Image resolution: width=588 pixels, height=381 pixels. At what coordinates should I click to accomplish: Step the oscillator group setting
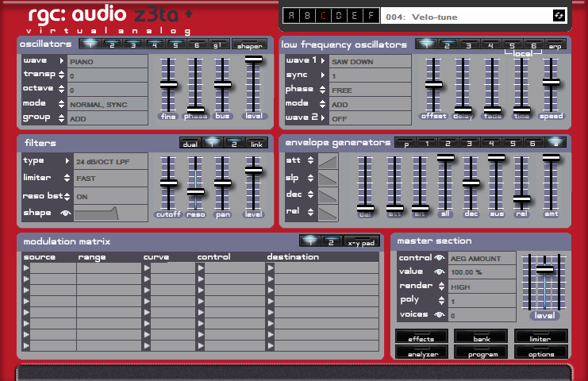click(x=62, y=117)
